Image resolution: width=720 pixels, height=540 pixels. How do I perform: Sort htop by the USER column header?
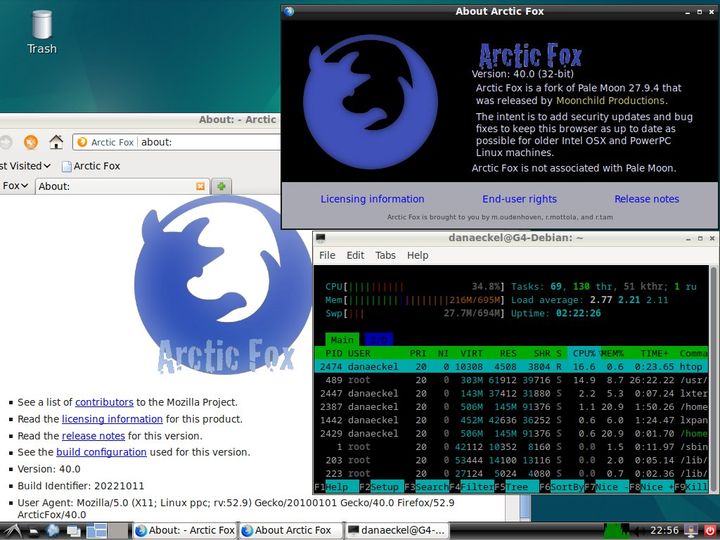359,353
